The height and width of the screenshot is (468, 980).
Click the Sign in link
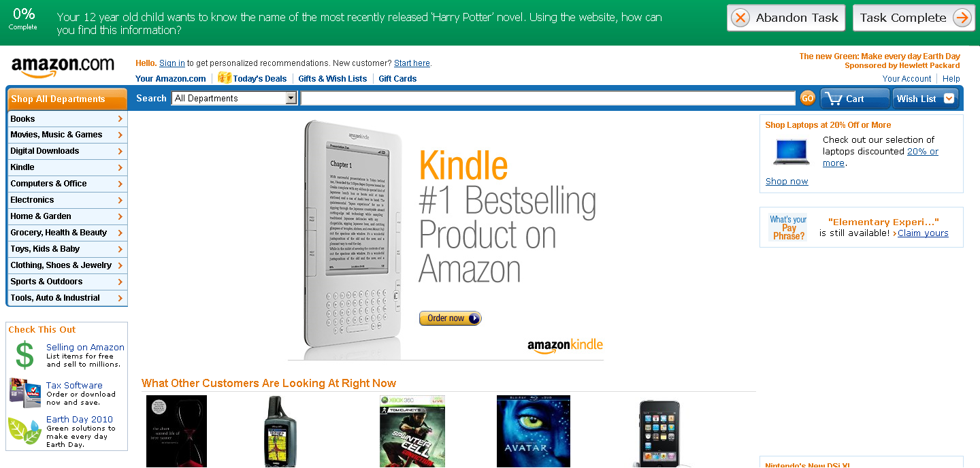(x=172, y=63)
